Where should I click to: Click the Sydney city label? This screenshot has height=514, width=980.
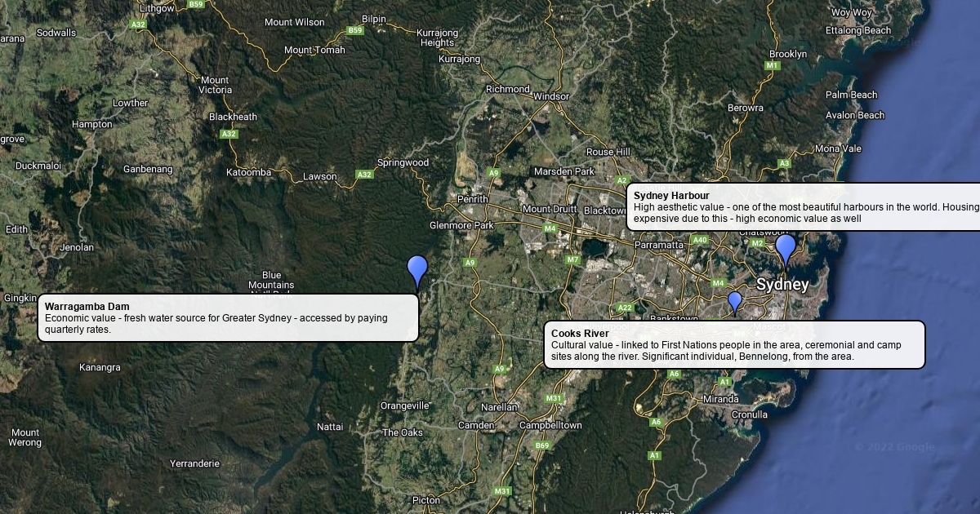point(782,285)
